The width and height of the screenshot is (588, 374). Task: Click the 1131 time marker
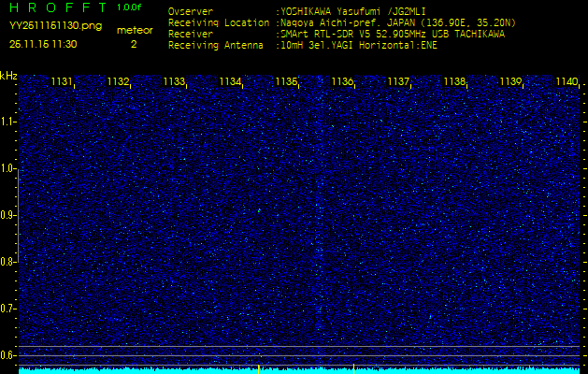click(63, 82)
